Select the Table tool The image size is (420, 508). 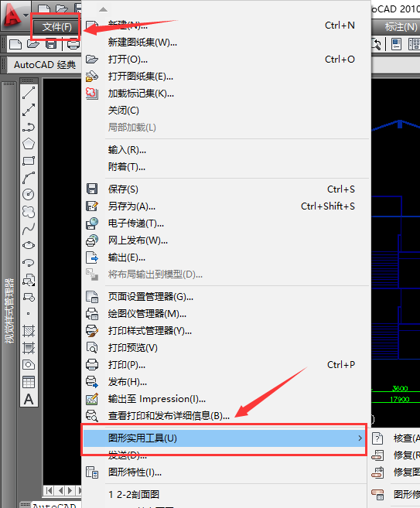(29, 382)
